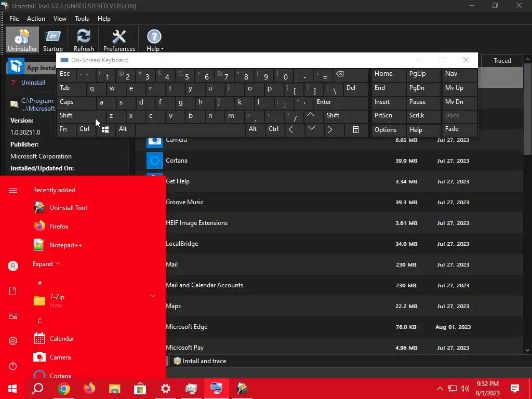
Task: Select the Mail and Calendar Accounts entry
Action: tap(329, 285)
